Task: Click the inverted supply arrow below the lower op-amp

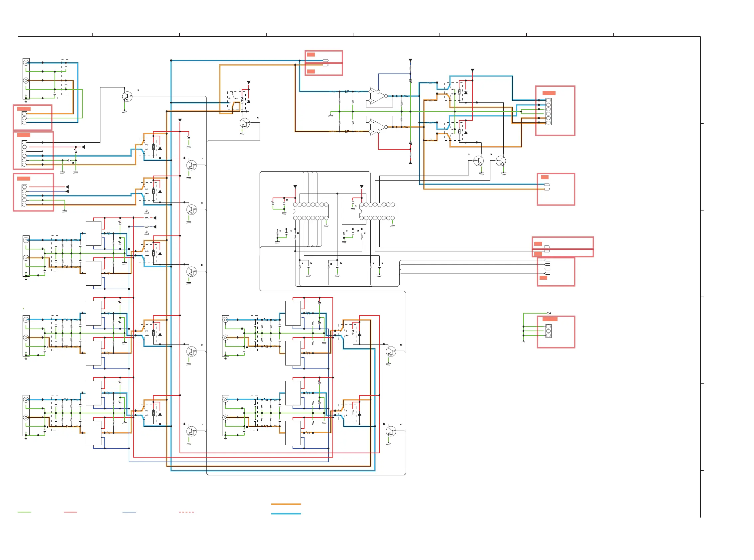Action: click(x=410, y=163)
